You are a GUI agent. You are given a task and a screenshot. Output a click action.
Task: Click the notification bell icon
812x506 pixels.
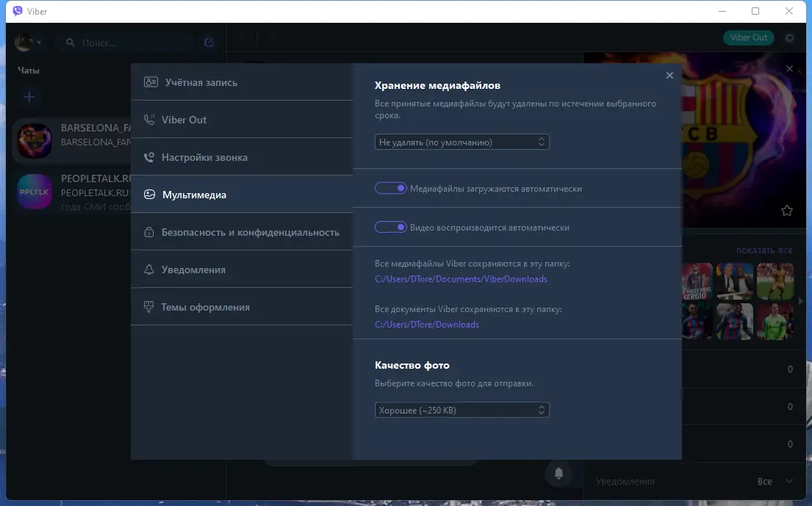pos(558,474)
